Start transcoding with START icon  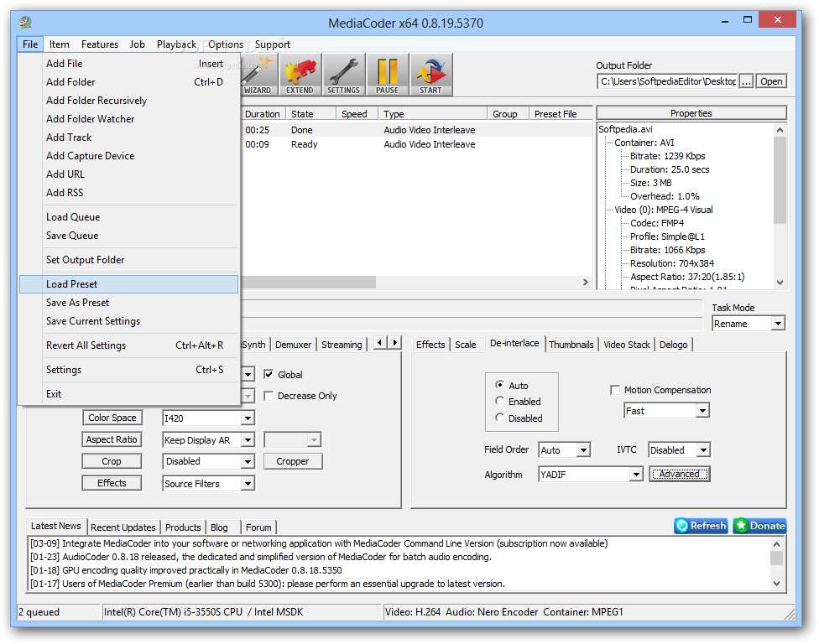430,75
